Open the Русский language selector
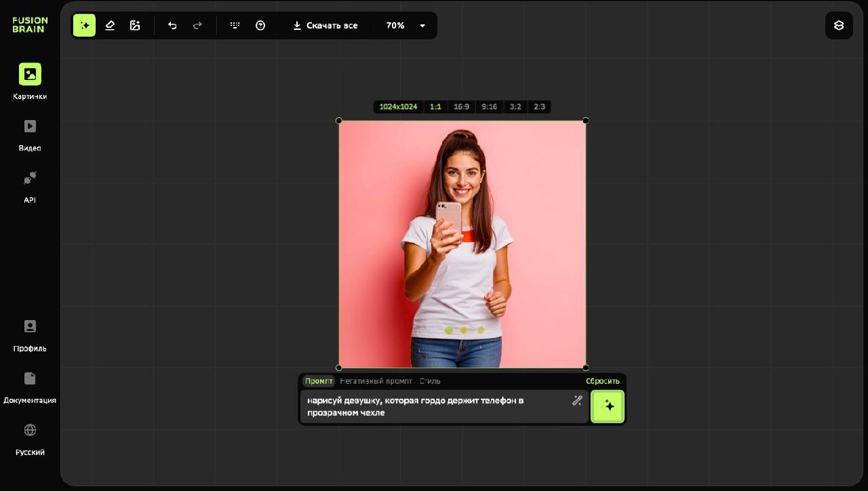The width and height of the screenshot is (868, 491). [x=30, y=439]
